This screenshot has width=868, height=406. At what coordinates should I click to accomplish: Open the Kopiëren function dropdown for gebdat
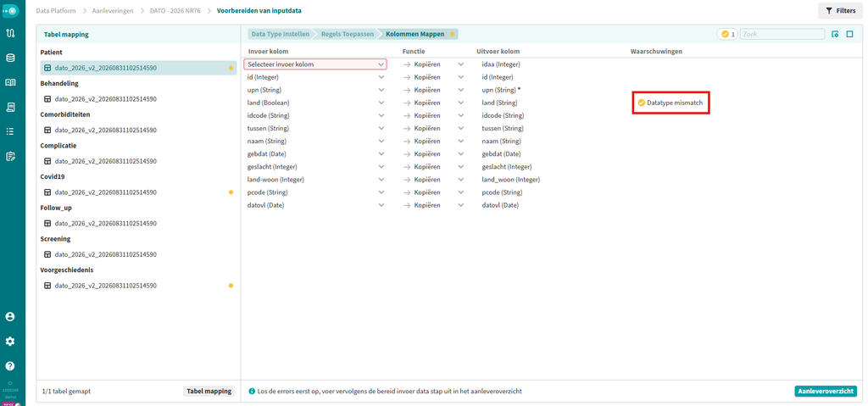433,154
